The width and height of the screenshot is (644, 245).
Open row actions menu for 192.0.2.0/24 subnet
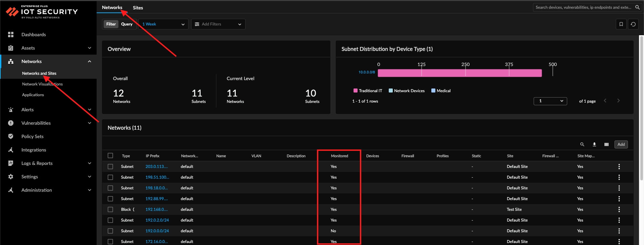point(619,220)
